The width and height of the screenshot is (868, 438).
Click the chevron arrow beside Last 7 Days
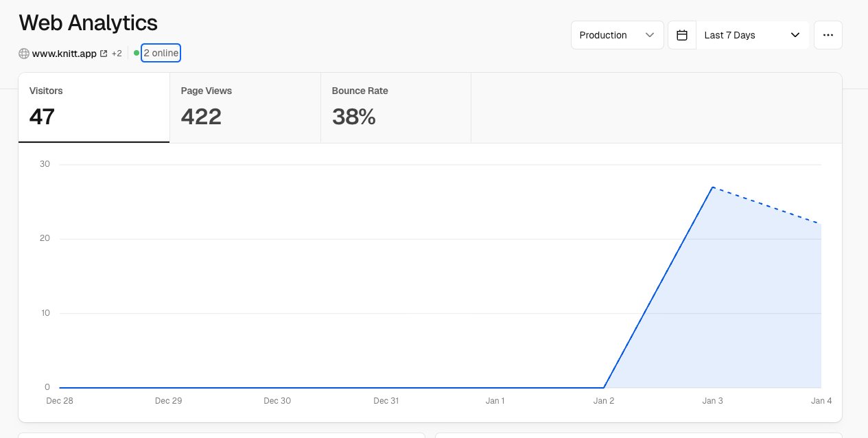795,35
